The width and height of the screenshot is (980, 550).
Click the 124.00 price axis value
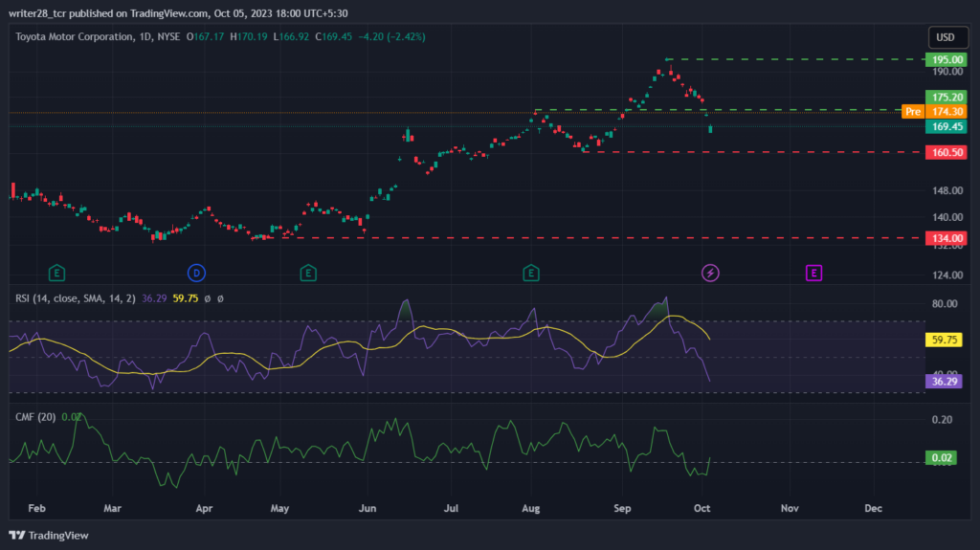947,275
